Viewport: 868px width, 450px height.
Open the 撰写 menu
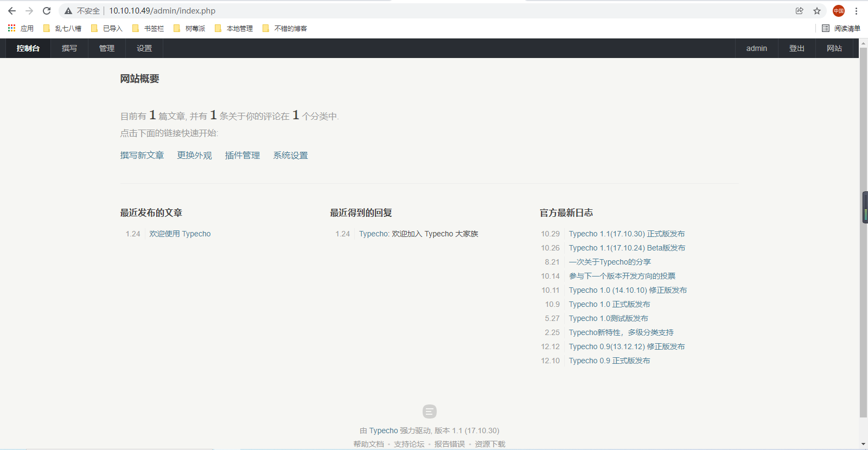pos(69,48)
